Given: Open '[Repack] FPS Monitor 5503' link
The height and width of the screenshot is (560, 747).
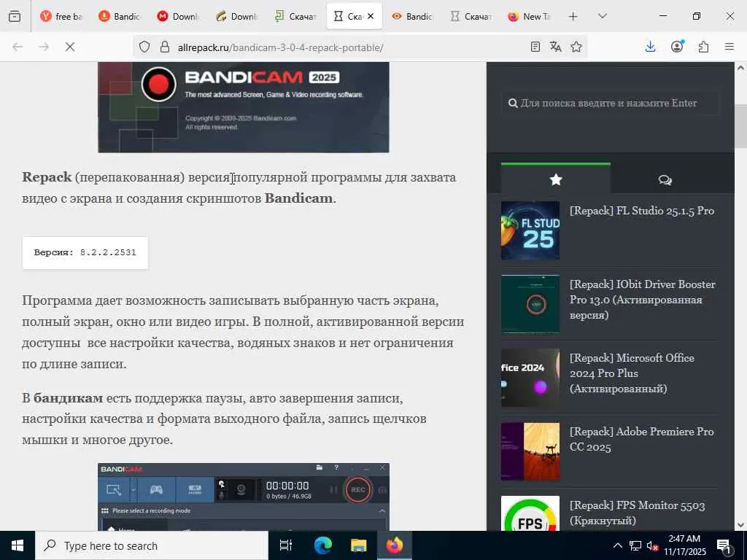Looking at the screenshot, I should pyautogui.click(x=637, y=513).
